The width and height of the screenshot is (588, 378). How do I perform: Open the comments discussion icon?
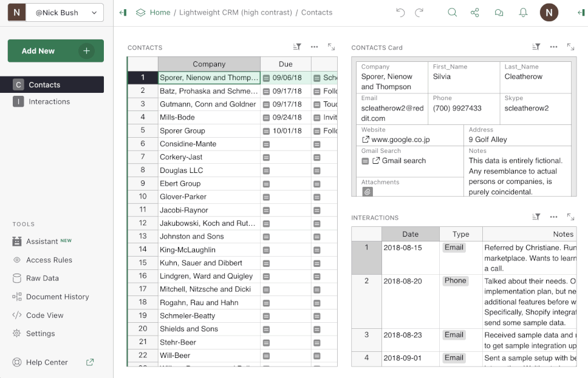[499, 12]
